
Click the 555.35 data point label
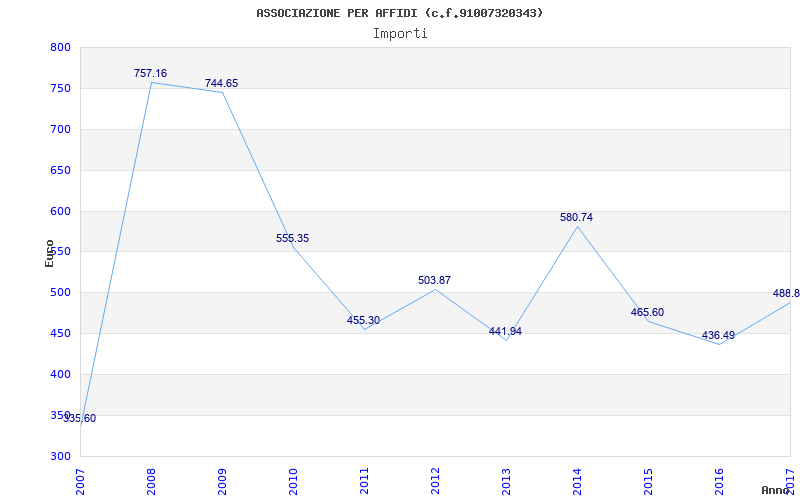point(292,238)
